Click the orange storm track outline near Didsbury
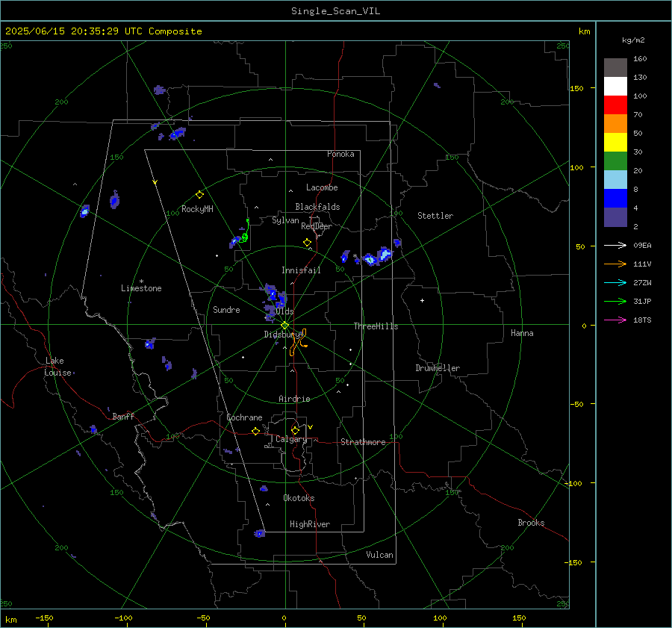This screenshot has width=672, height=628. click(298, 342)
